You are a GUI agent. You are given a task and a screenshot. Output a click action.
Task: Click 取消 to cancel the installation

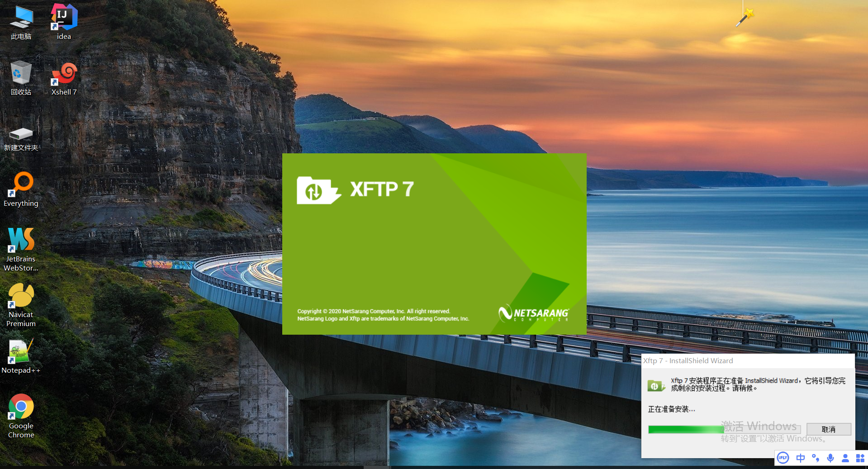pos(829,429)
